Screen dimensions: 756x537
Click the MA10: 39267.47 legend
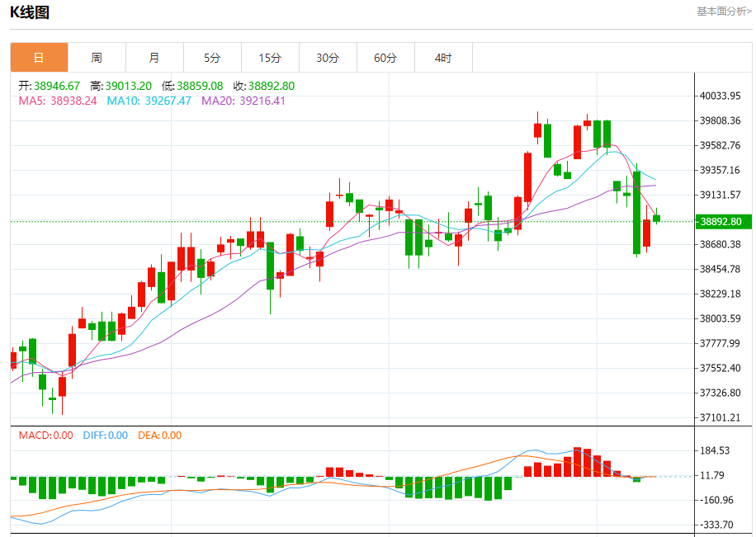[x=149, y=101]
